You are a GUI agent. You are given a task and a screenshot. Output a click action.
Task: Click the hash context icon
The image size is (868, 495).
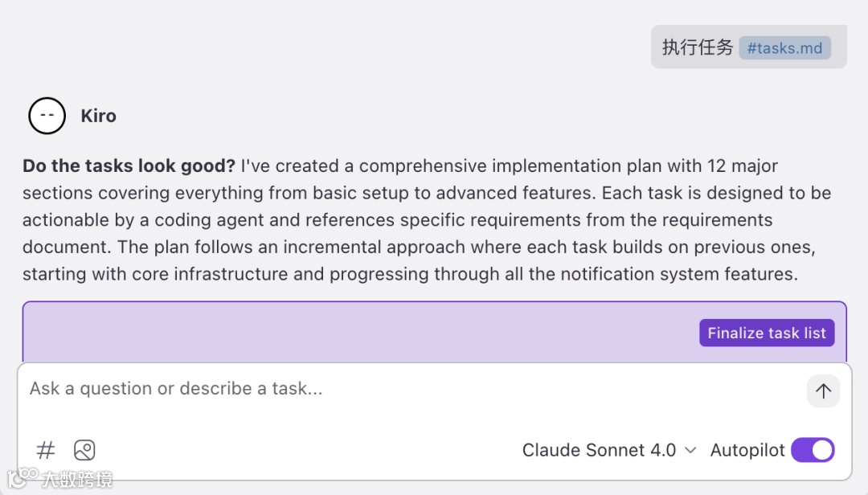(x=46, y=450)
